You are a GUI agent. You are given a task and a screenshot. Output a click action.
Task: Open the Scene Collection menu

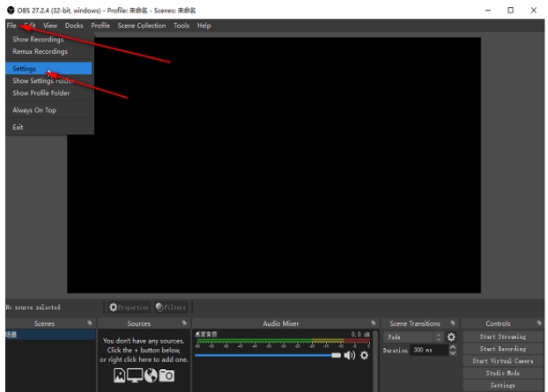pos(142,26)
